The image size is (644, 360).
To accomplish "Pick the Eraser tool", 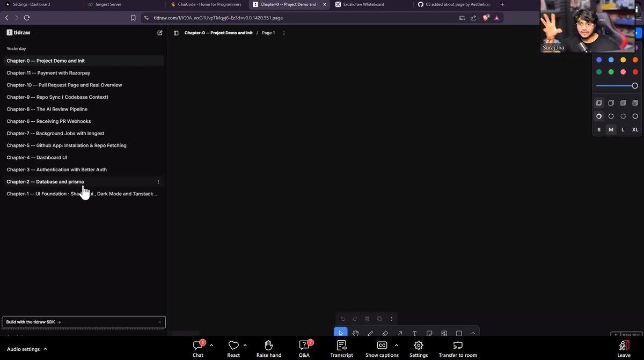I will 385,333.
